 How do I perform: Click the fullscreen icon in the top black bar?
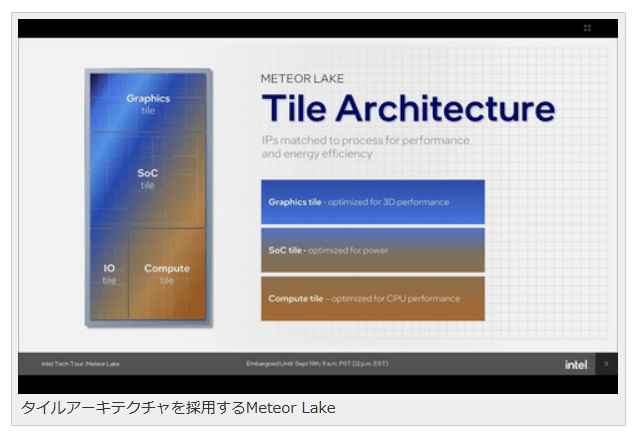tap(587, 28)
